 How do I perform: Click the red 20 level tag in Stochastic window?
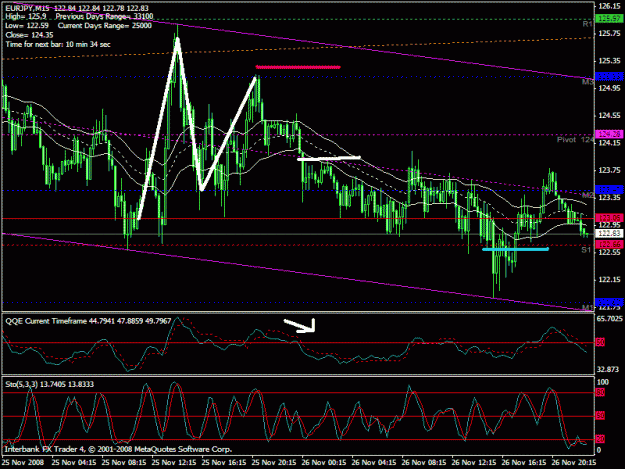[x=600, y=440]
